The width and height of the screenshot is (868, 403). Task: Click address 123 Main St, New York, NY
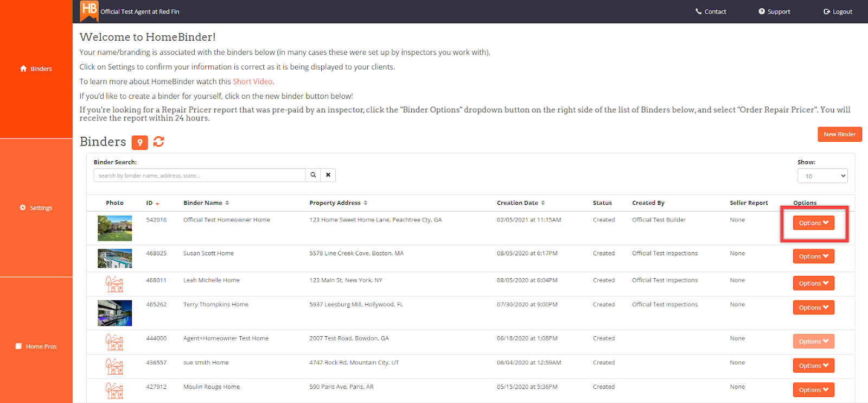(x=346, y=281)
